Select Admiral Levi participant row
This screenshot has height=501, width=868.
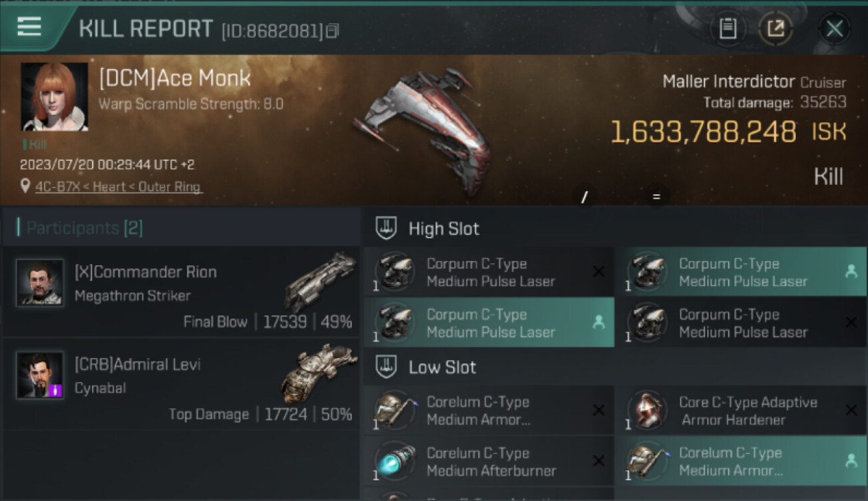[x=180, y=383]
